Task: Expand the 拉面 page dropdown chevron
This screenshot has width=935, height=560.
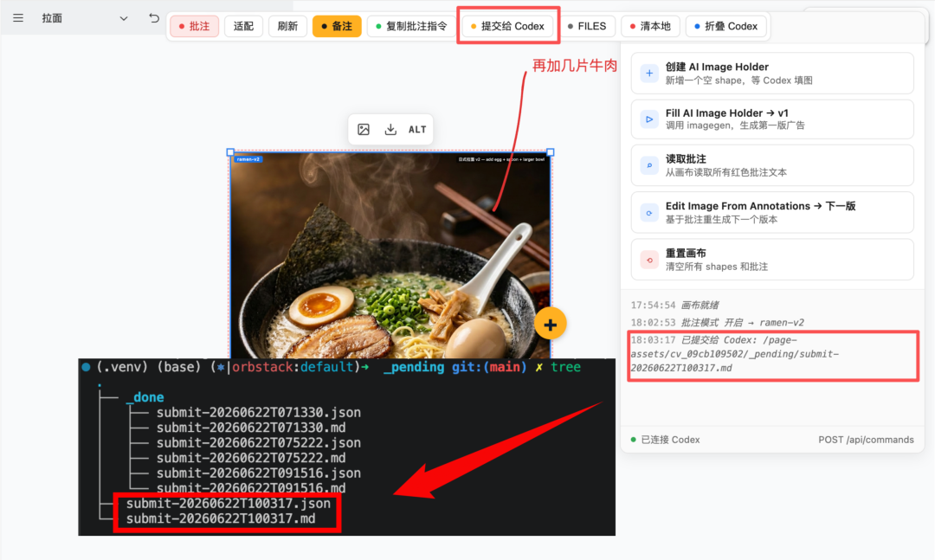Action: (x=124, y=18)
